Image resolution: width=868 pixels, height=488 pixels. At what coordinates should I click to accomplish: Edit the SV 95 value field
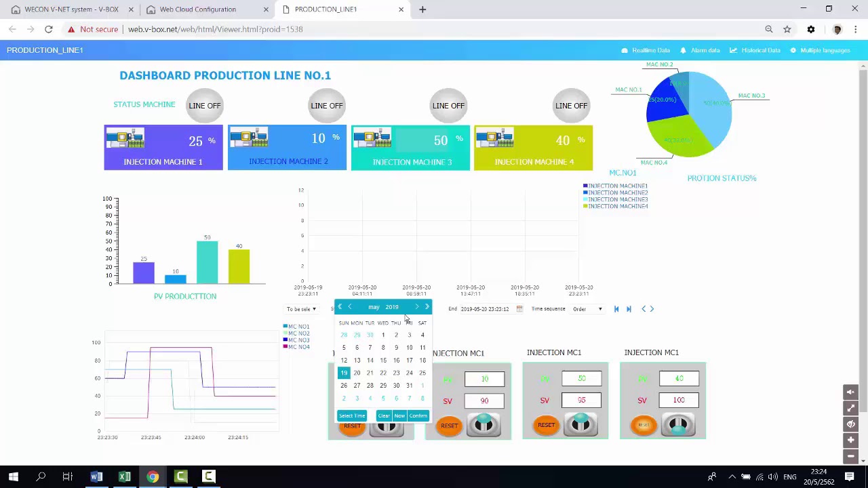(581, 401)
